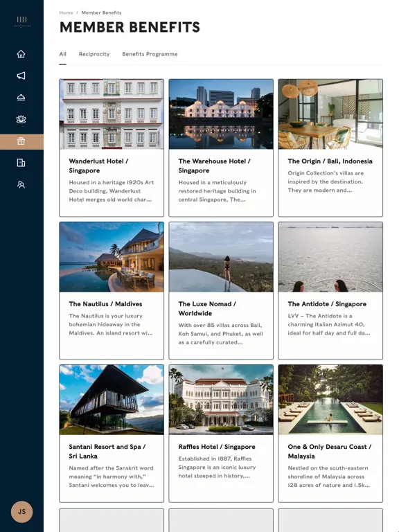399x532 pixels.
Task: Open the Santani Resort and Spa photo
Action: pos(112,400)
